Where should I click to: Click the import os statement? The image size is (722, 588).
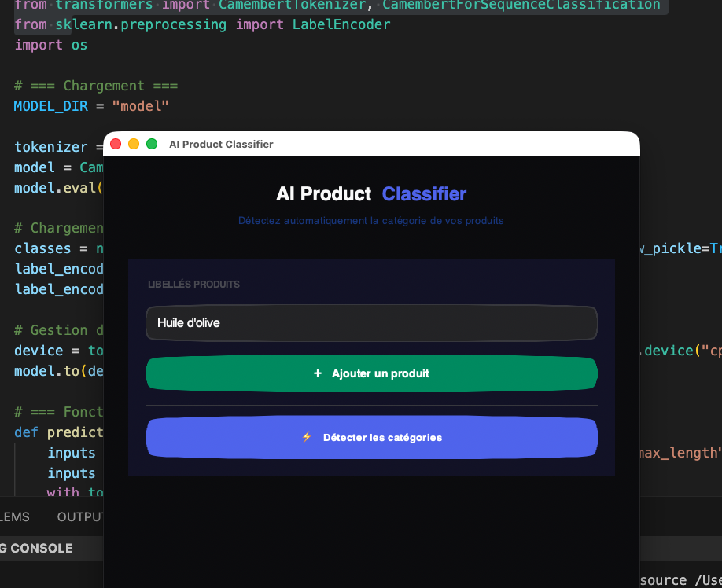[47, 45]
